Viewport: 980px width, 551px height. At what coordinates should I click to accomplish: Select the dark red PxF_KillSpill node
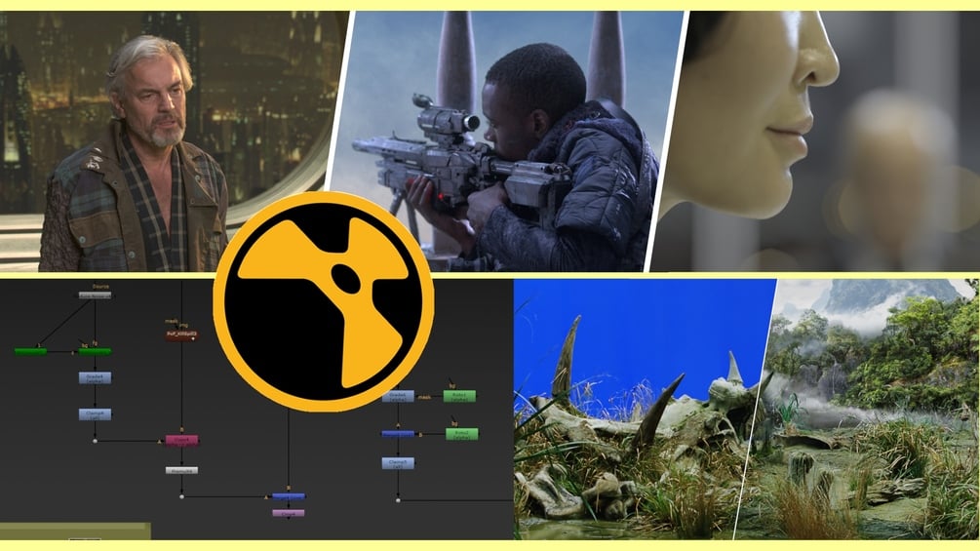pos(182,335)
